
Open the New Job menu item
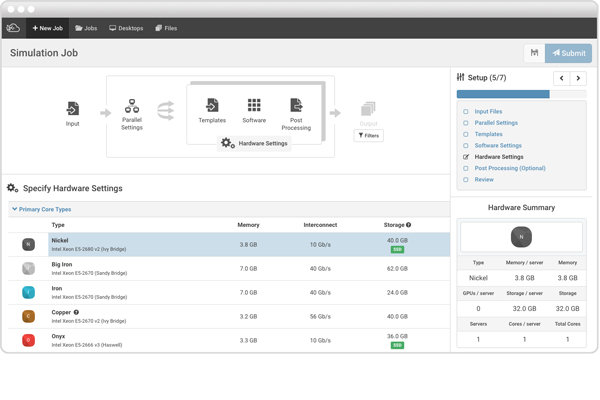[47, 28]
